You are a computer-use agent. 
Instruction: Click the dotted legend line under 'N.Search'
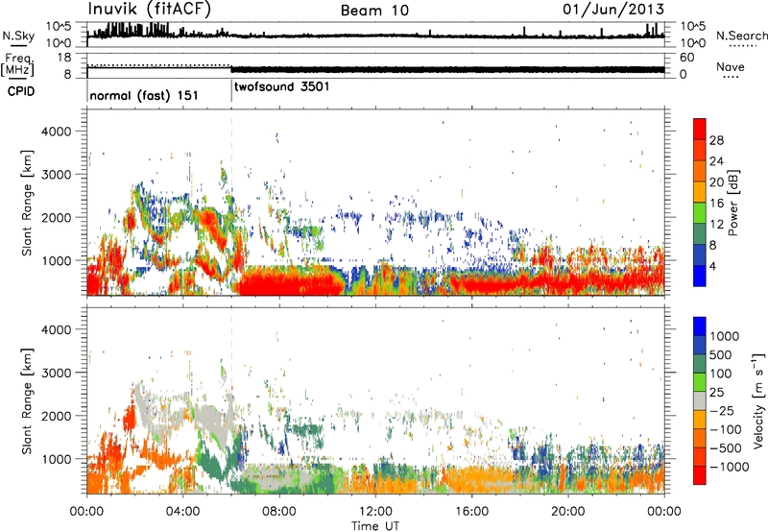743,46
